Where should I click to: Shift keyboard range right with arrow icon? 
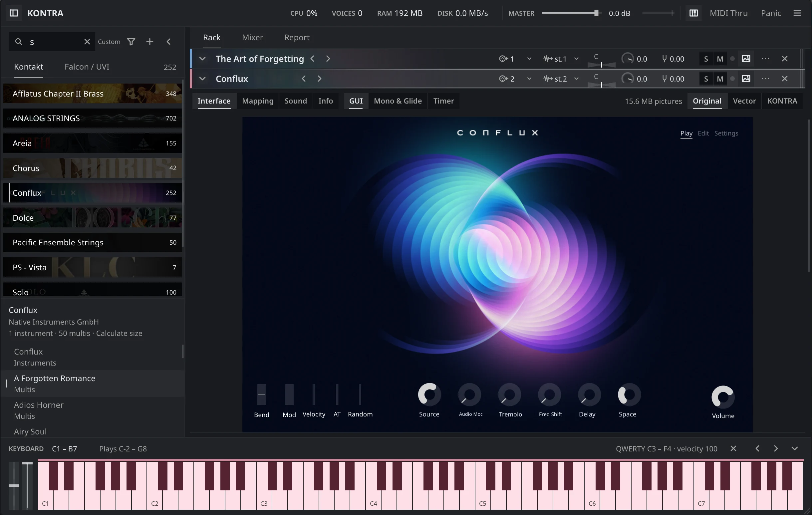[776, 448]
